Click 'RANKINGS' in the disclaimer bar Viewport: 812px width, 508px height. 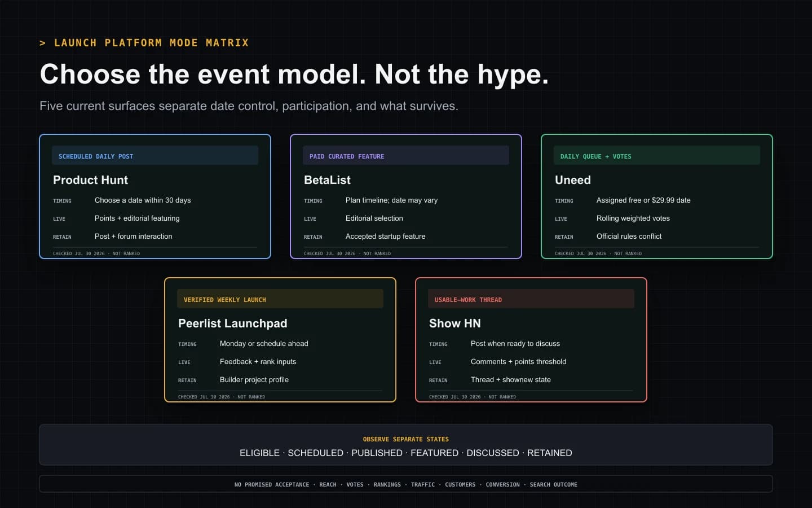[387, 485]
